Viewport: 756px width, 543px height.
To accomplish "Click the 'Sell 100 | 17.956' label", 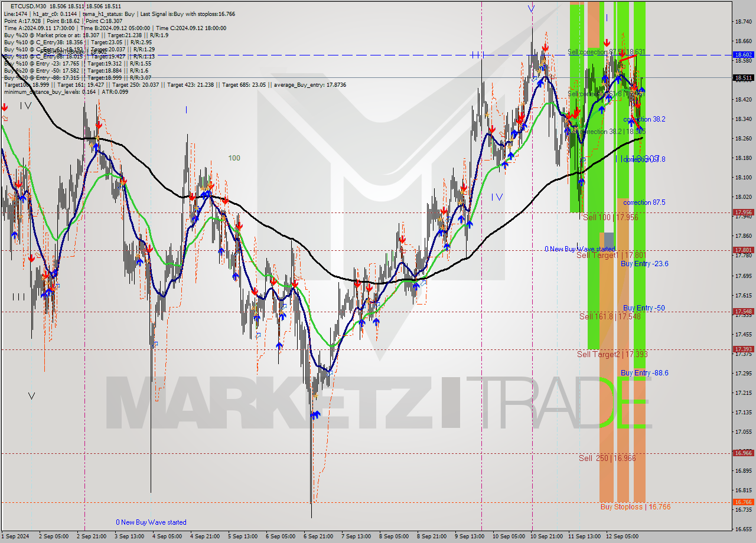I will tap(611, 218).
